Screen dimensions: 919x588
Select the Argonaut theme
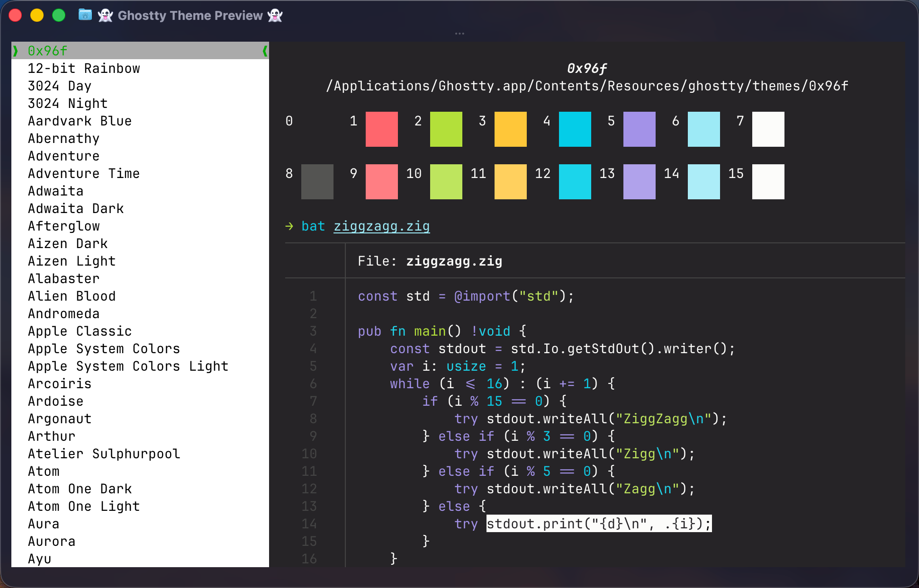coord(140,419)
